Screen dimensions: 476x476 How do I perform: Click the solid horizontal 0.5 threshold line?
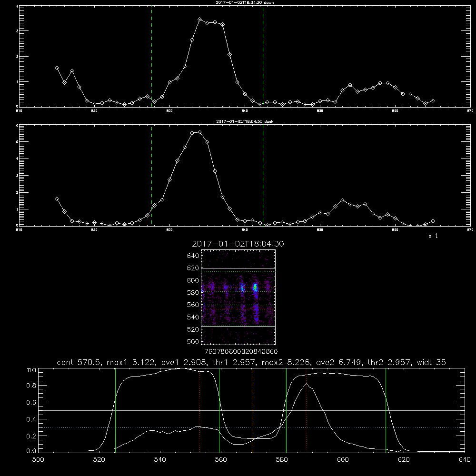coord(252,410)
